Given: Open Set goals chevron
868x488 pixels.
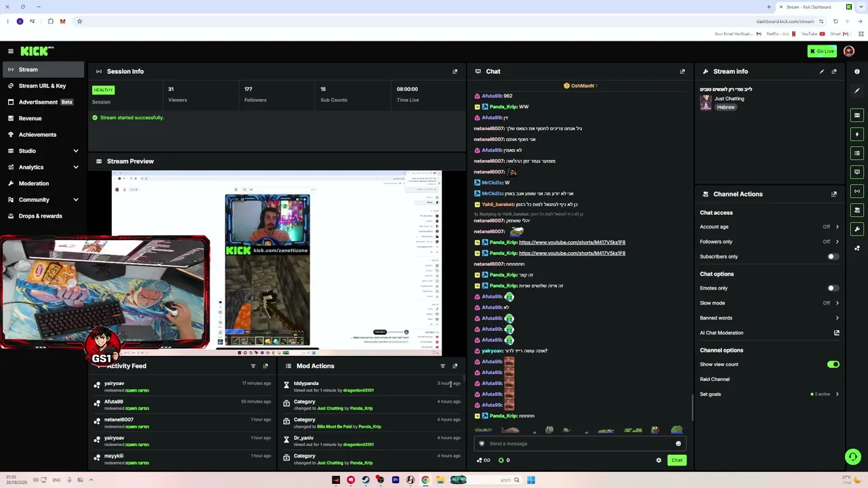Looking at the screenshot, I should coord(837,394).
